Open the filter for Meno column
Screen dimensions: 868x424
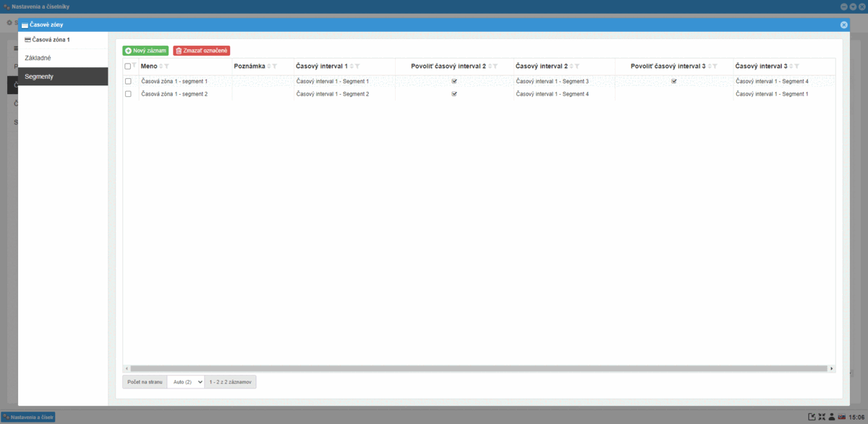(166, 66)
